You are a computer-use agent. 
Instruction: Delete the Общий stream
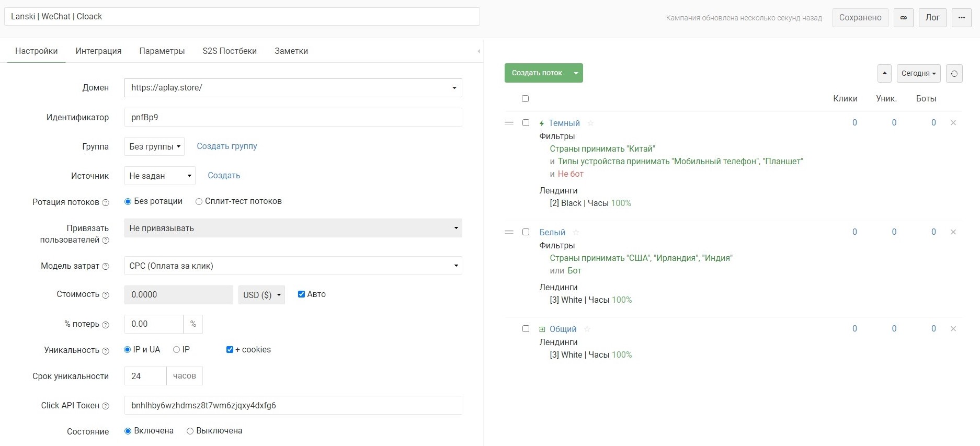(x=953, y=329)
